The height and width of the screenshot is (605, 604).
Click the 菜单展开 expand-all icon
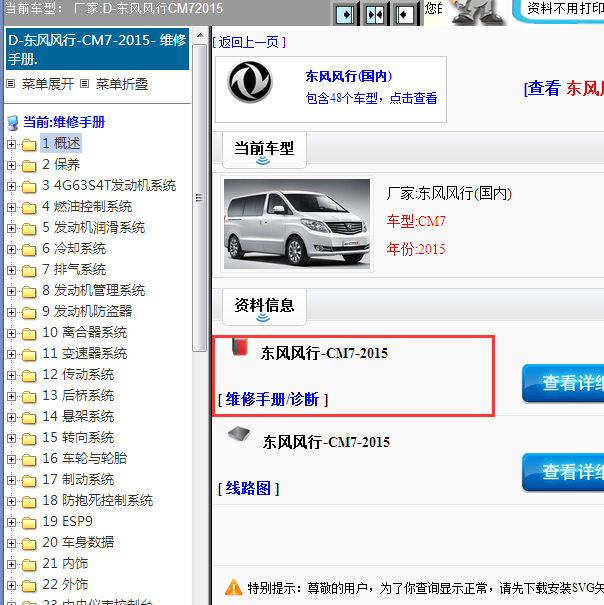(x=11, y=84)
